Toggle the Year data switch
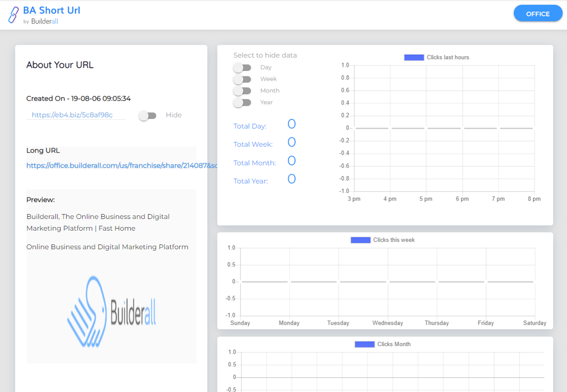 coord(242,103)
